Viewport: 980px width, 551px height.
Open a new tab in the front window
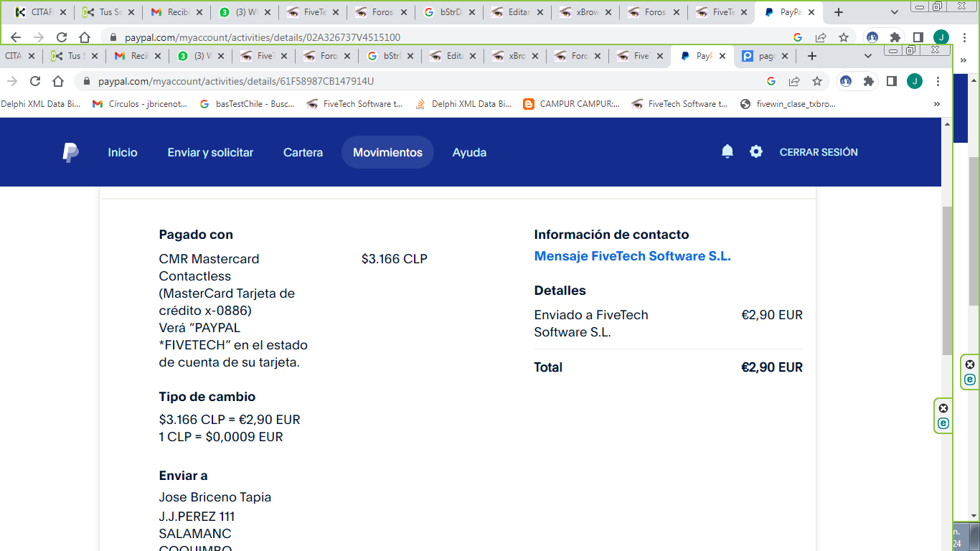click(812, 56)
